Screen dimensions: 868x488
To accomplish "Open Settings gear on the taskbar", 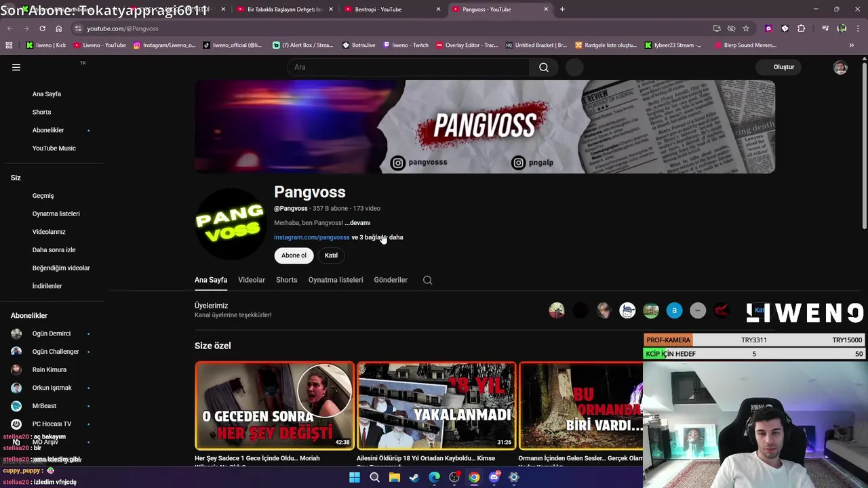I will pos(514,477).
